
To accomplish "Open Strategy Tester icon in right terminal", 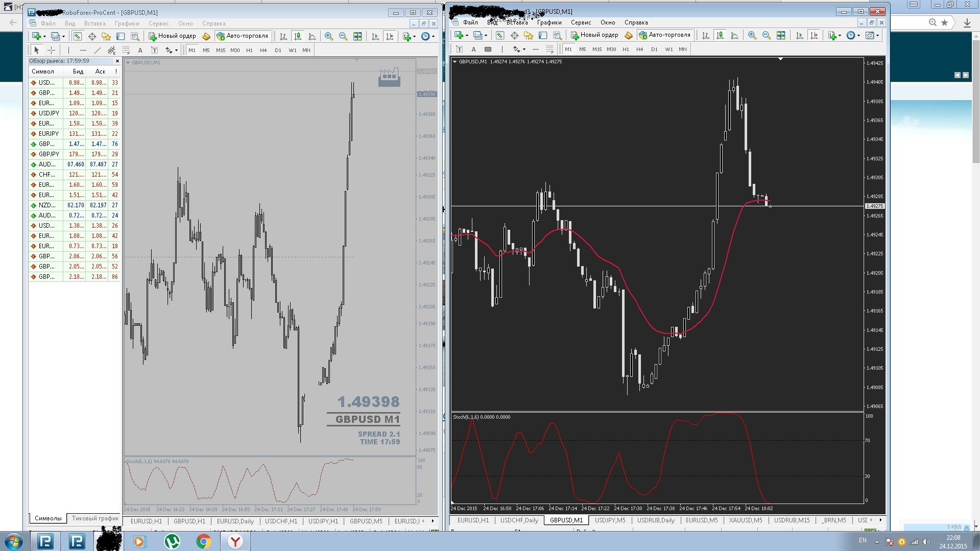I will pyautogui.click(x=557, y=35).
